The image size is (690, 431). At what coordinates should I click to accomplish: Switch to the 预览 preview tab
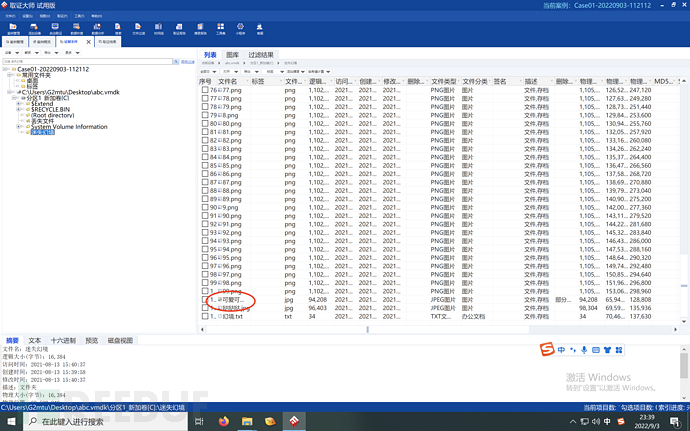91,340
